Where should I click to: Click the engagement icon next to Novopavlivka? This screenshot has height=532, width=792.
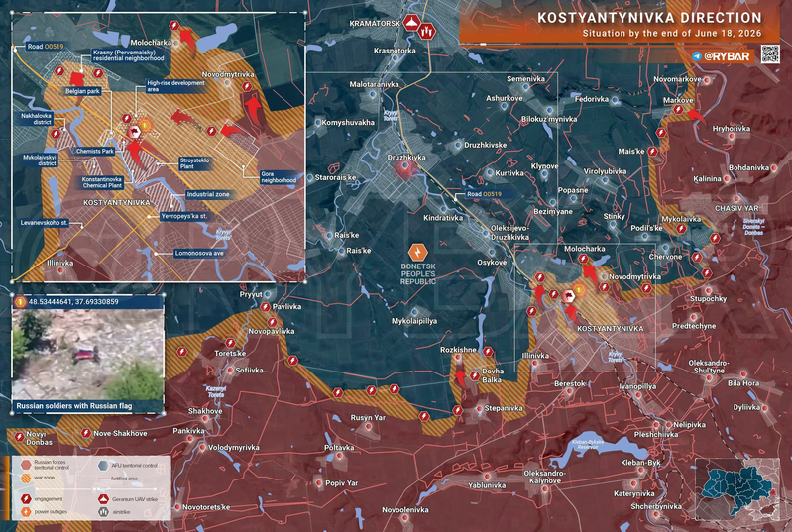click(272, 322)
